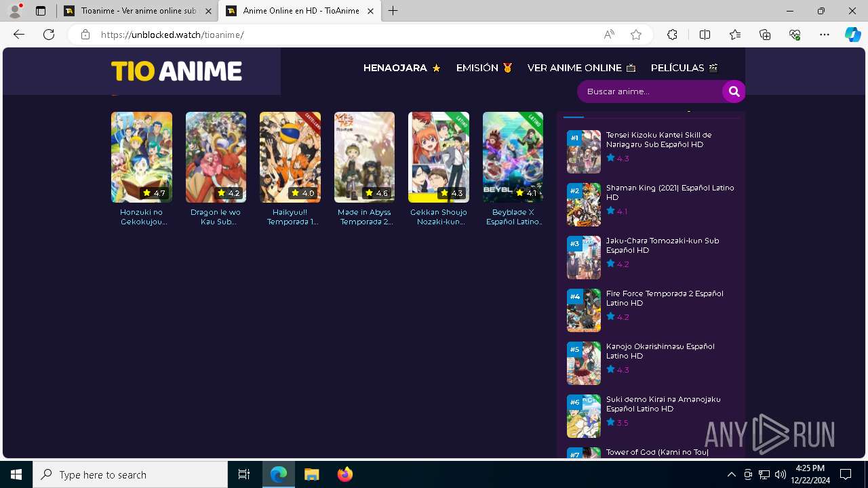The width and height of the screenshot is (868, 488).
Task: Open Task View on taskbar
Action: (244, 474)
